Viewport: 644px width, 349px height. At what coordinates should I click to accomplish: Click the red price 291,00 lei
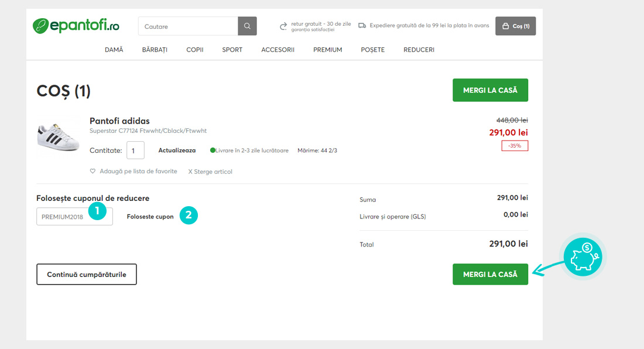tap(508, 132)
